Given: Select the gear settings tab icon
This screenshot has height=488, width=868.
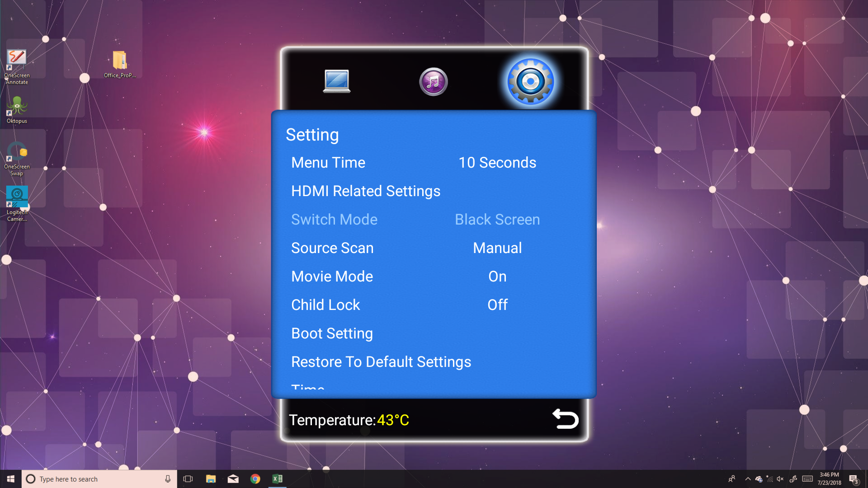Looking at the screenshot, I should pyautogui.click(x=530, y=82).
